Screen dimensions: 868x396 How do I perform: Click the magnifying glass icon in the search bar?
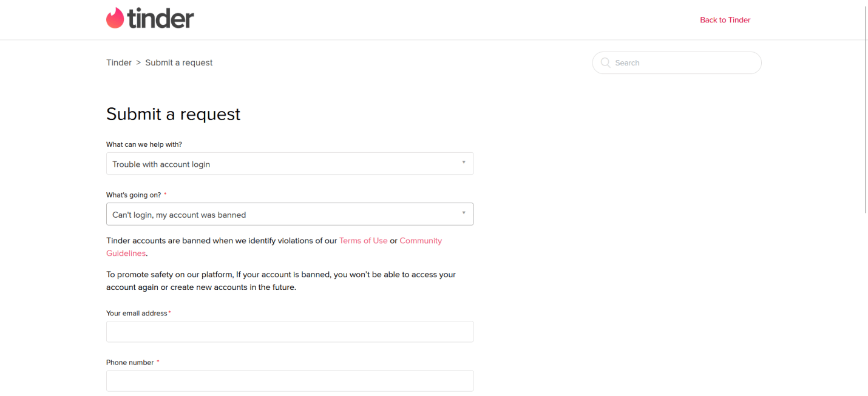point(605,62)
